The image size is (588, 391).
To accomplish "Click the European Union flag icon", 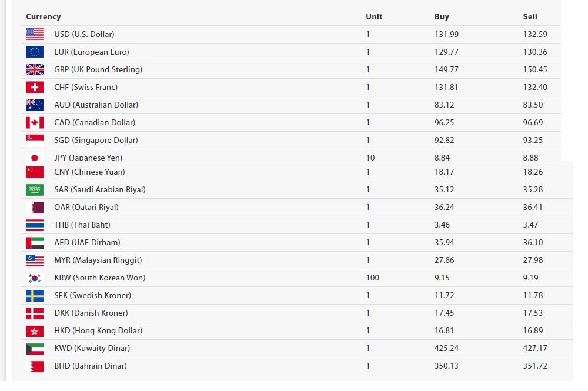I will (x=35, y=52).
